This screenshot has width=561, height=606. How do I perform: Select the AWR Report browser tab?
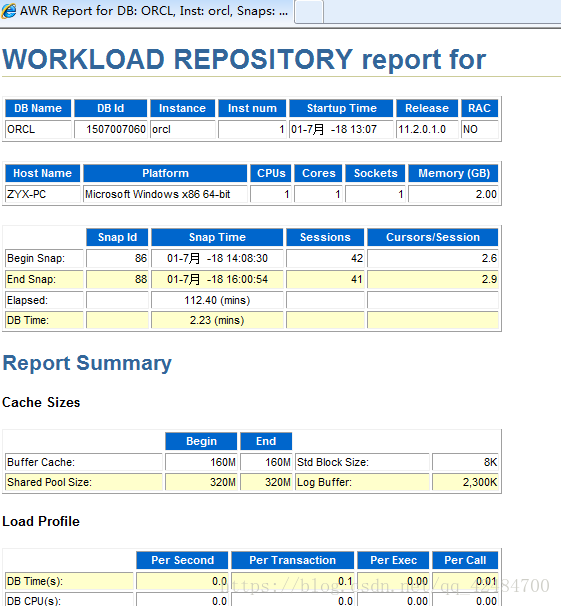pos(146,11)
